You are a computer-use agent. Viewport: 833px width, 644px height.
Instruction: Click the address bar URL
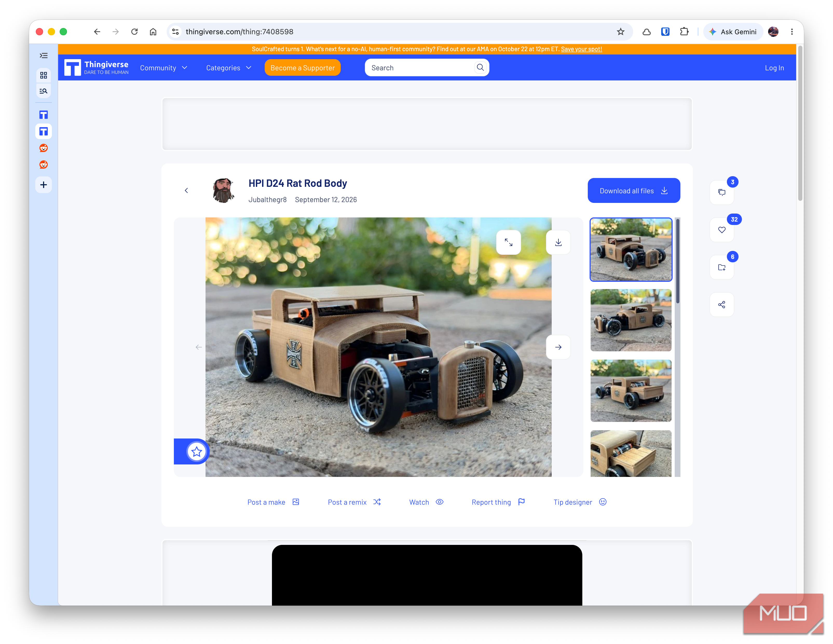point(240,32)
